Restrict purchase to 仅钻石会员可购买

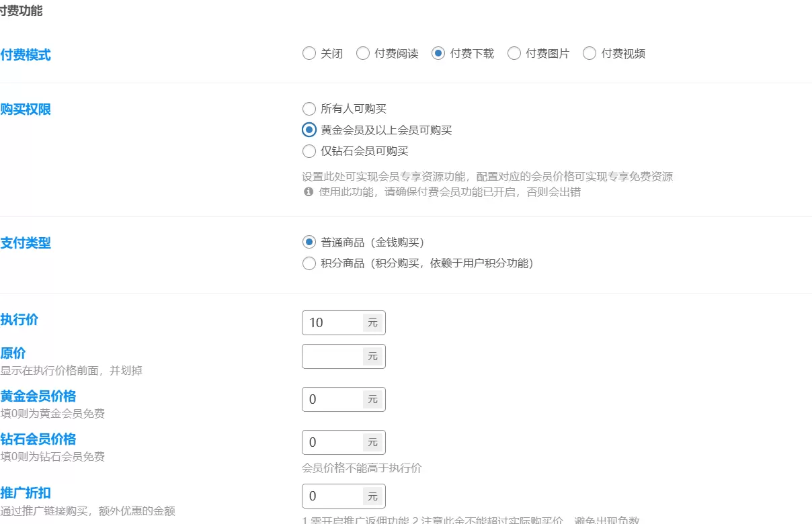click(x=309, y=151)
